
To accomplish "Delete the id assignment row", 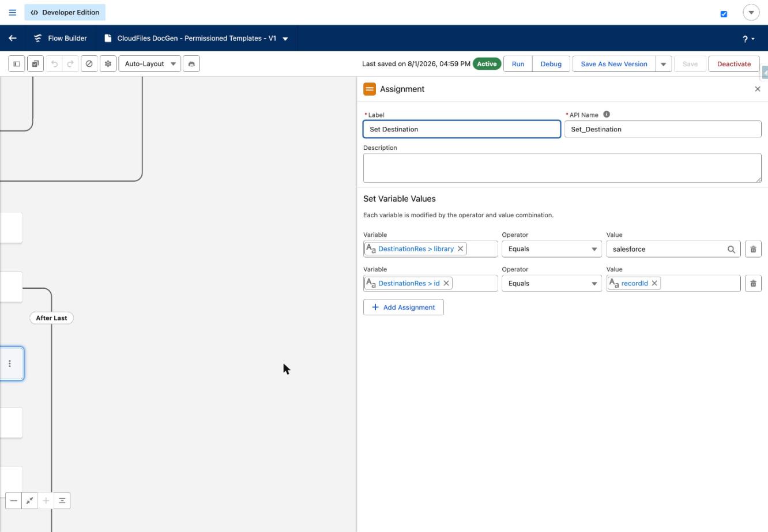I will tap(753, 283).
